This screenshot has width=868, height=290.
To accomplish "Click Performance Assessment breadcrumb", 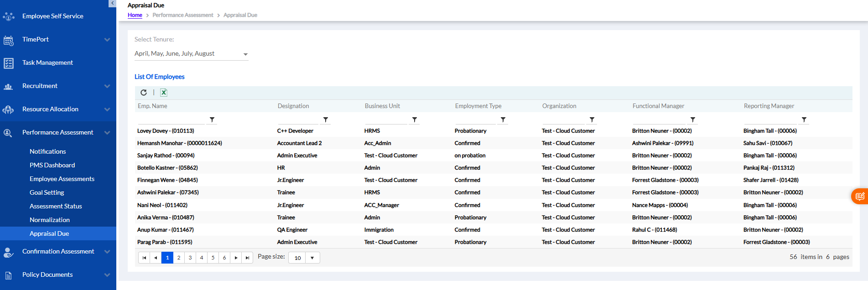I will (x=183, y=15).
